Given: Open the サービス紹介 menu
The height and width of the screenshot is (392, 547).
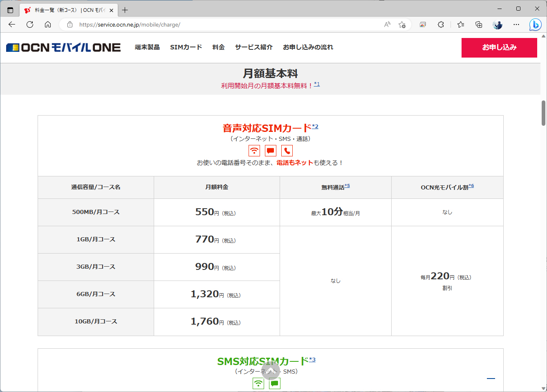Looking at the screenshot, I should pos(254,47).
